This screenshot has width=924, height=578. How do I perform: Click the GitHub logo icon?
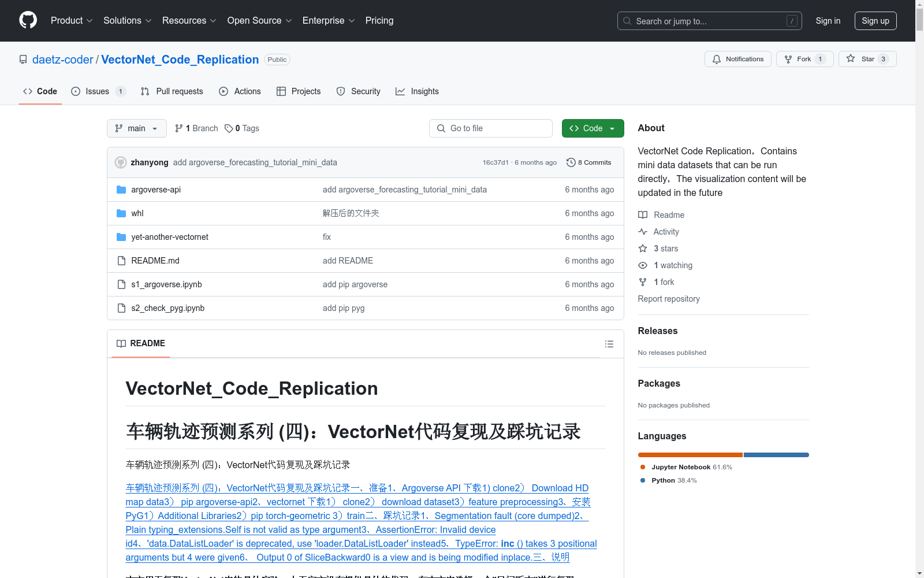(x=28, y=20)
